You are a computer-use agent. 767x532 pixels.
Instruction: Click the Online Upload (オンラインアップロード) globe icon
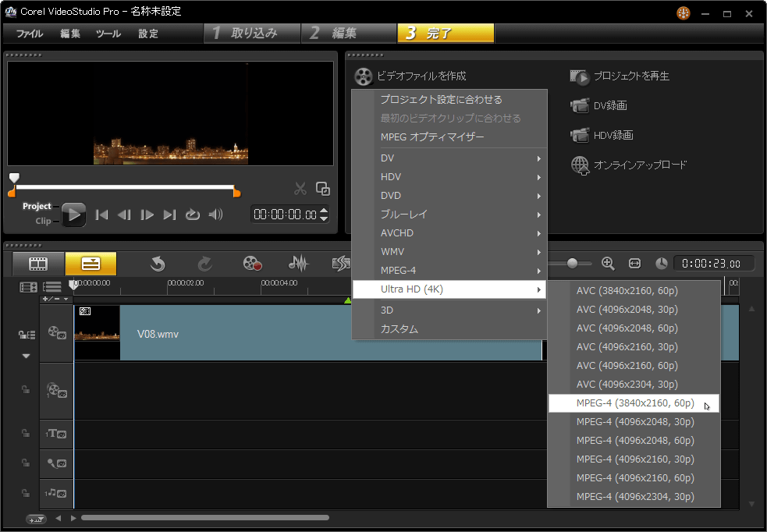(581, 165)
